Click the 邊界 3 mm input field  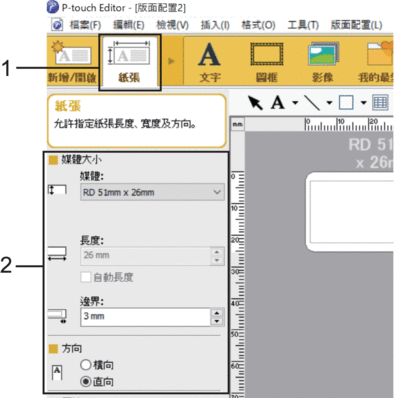pos(145,317)
